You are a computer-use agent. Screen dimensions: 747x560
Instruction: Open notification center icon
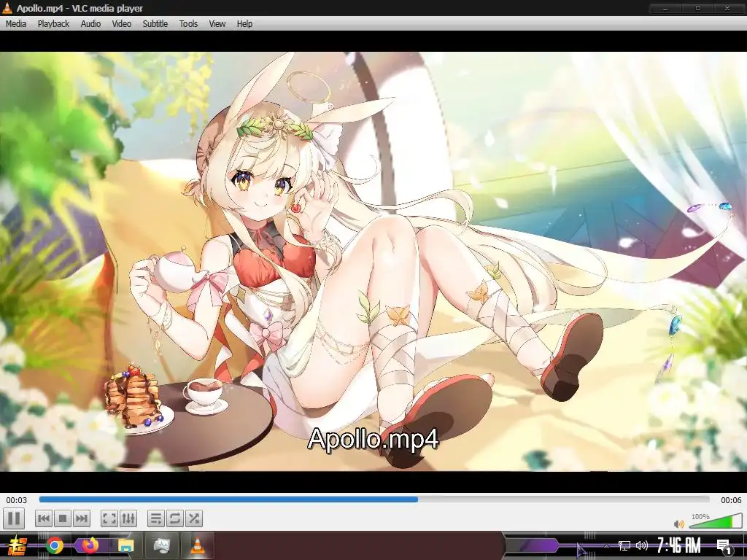(x=724, y=546)
